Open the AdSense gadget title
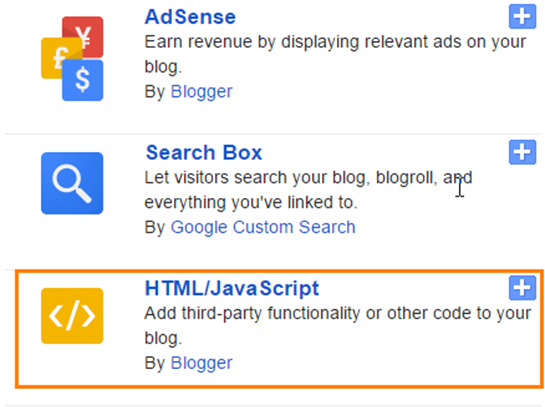The width and height of the screenshot is (545, 407). (190, 17)
